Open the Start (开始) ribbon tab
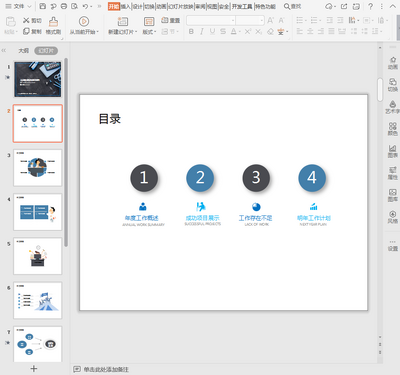This screenshot has width=400, height=375. tap(114, 6)
